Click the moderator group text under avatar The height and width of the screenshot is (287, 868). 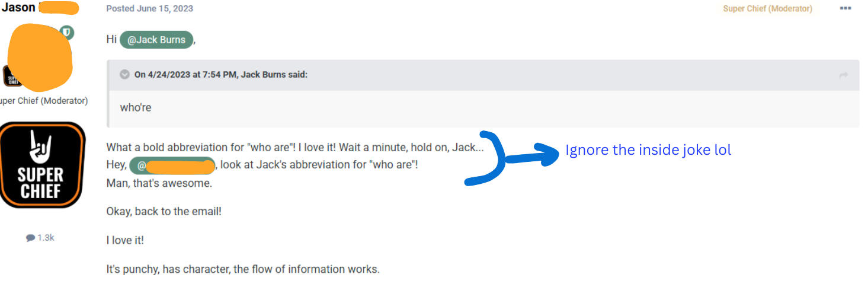(43, 101)
